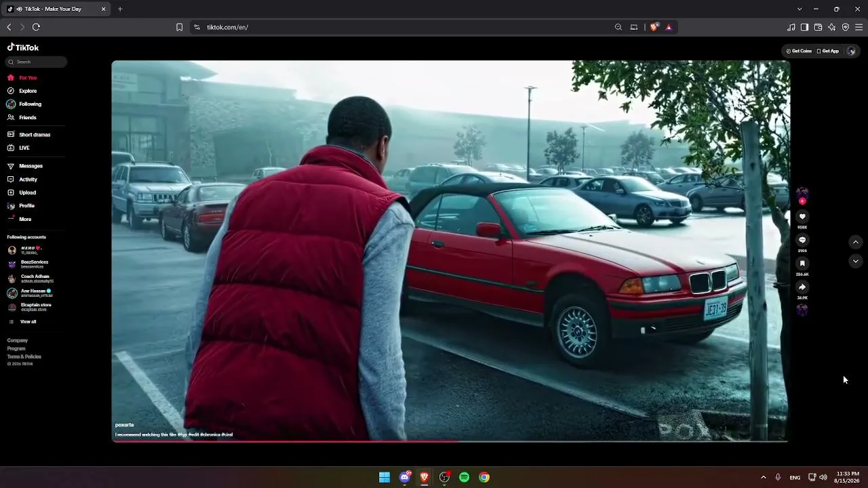Open the comments speech bubble icon

point(802,240)
